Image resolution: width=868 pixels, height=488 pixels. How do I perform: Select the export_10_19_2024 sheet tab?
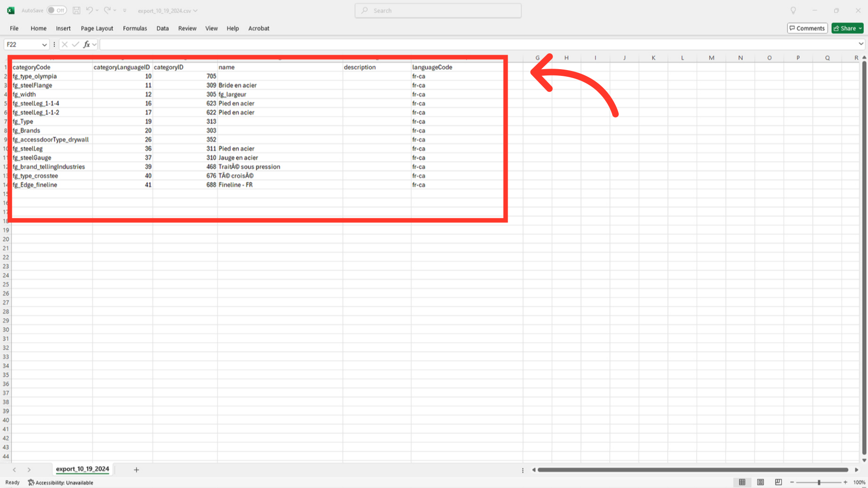82,469
